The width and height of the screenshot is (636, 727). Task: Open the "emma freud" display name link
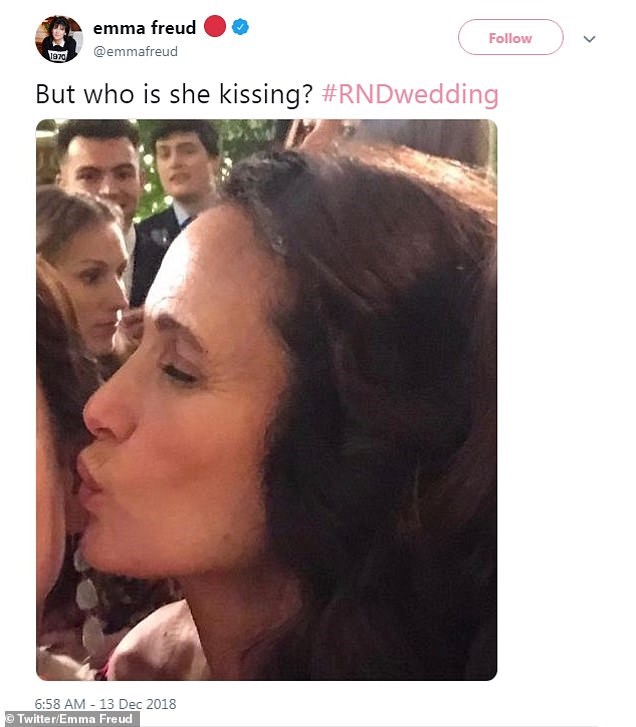(144, 28)
